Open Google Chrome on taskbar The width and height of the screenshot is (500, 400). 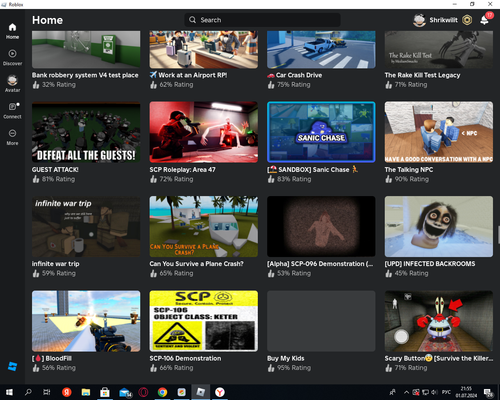click(x=162, y=392)
